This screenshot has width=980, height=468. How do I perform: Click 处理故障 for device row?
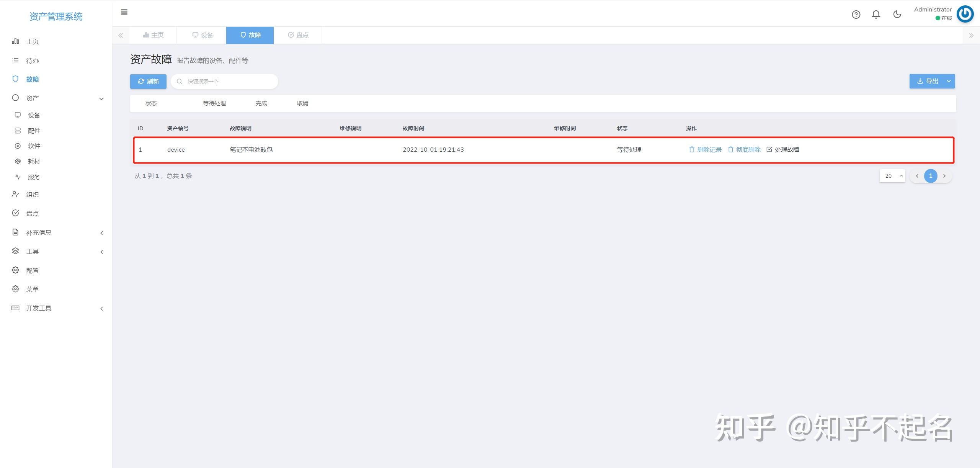783,150
